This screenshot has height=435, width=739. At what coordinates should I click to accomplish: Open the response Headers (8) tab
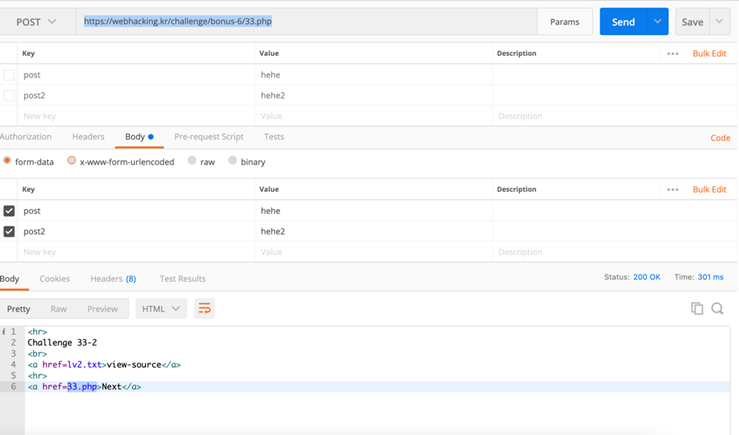click(113, 279)
